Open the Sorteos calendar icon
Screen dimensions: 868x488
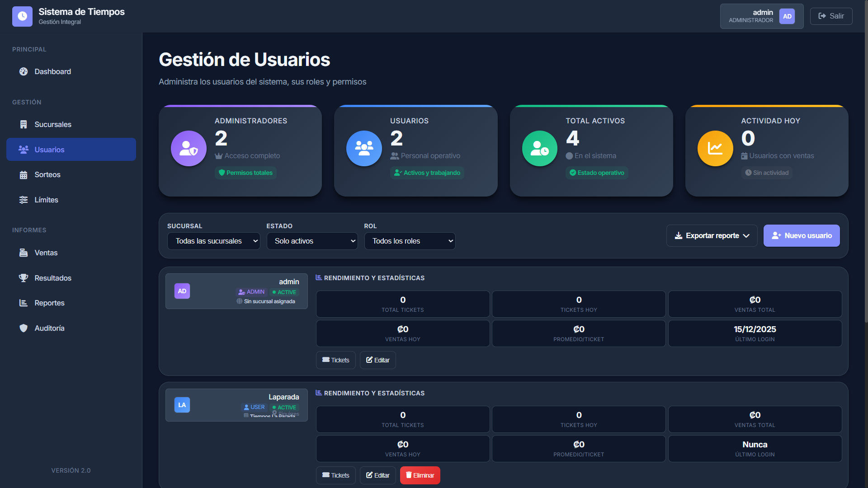24,174
